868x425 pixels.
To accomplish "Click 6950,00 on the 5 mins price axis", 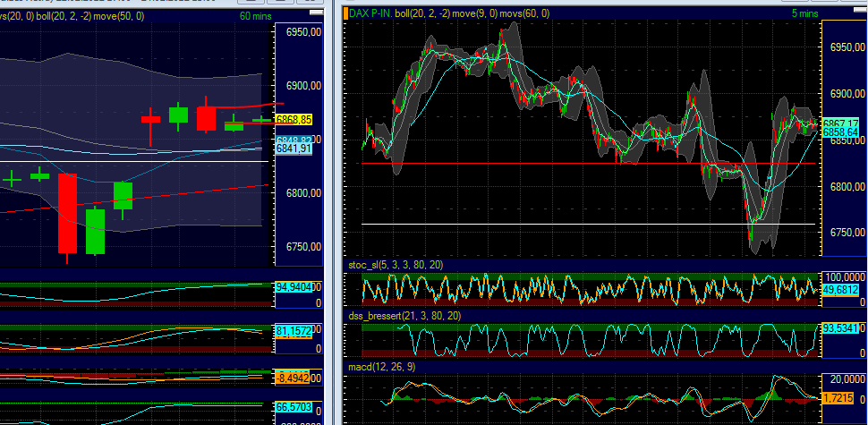I will click(x=849, y=47).
